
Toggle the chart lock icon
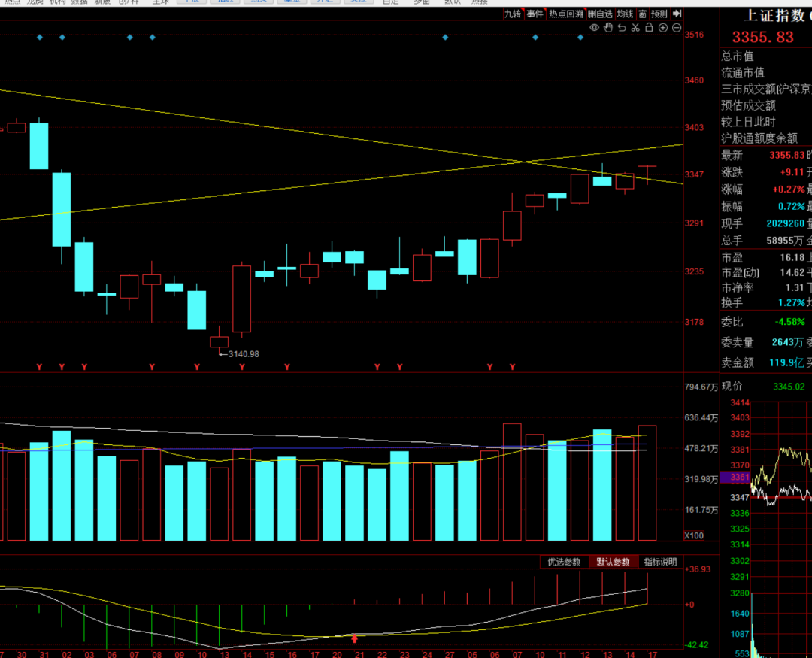(x=649, y=28)
